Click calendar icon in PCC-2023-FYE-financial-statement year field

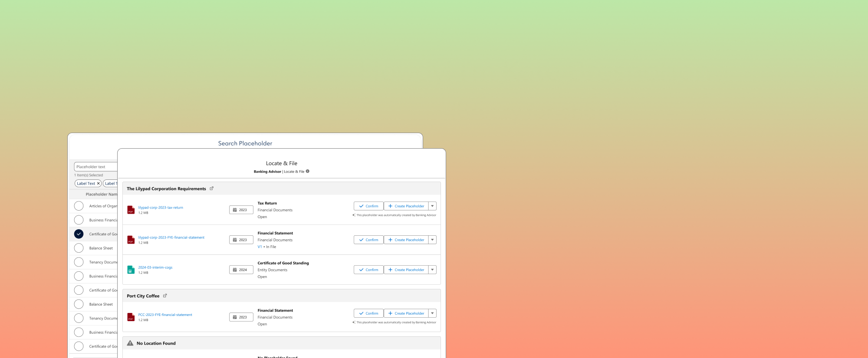(235, 317)
